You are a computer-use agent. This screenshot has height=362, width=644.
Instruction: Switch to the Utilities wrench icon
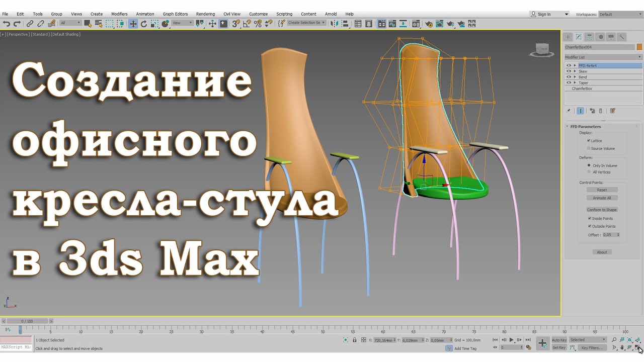tap(622, 37)
